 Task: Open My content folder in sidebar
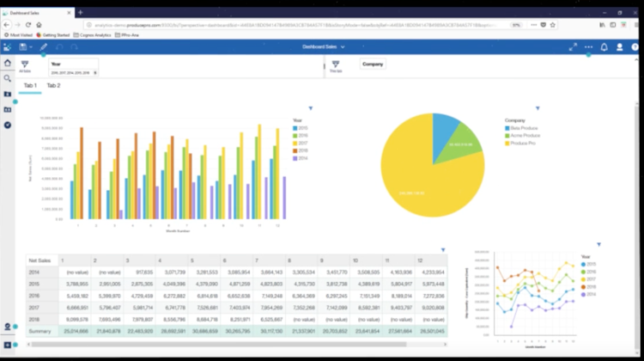(x=8, y=95)
